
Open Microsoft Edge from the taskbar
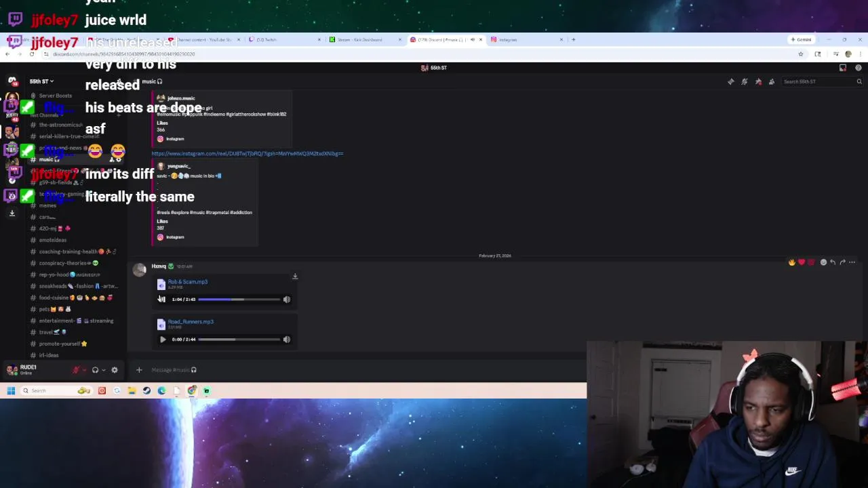click(161, 390)
